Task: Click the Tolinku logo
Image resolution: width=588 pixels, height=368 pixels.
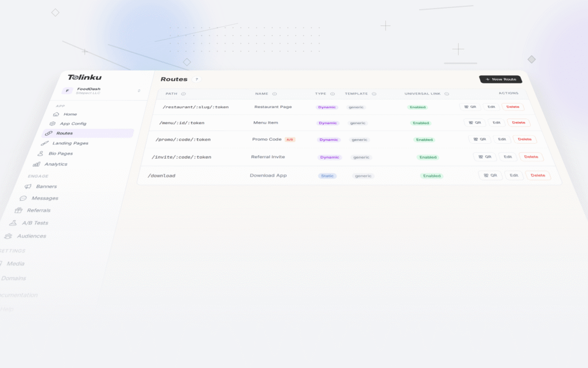Action: [x=85, y=78]
